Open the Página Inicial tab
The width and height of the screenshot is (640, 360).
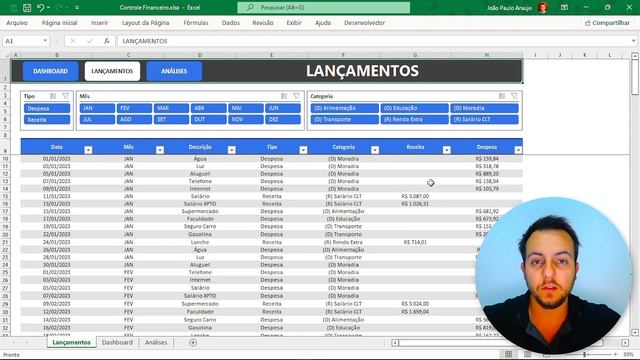[x=60, y=23]
